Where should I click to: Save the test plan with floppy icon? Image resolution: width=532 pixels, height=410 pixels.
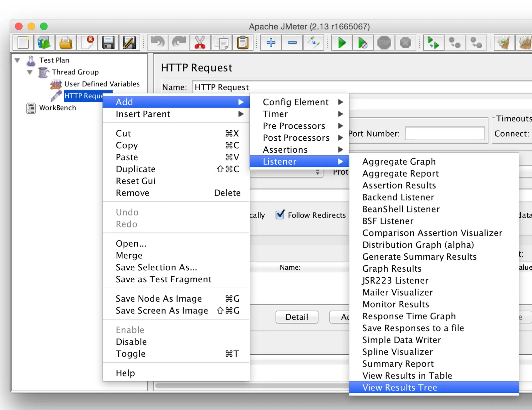108,43
